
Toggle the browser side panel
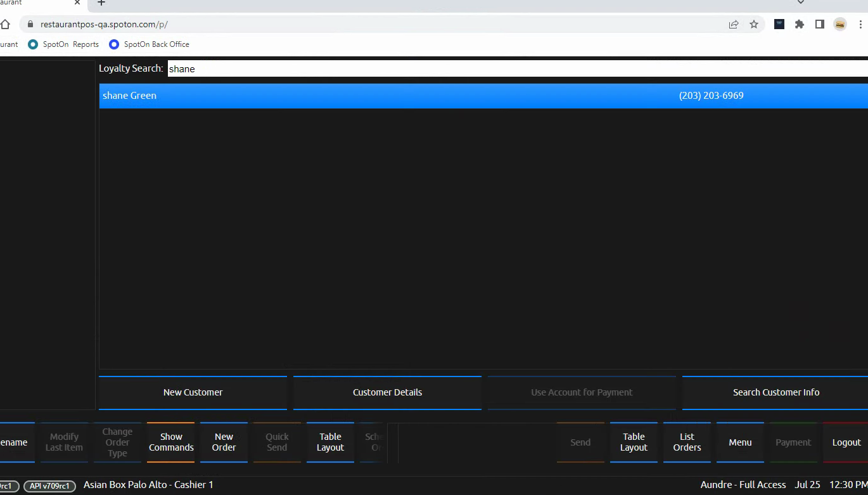(x=820, y=24)
